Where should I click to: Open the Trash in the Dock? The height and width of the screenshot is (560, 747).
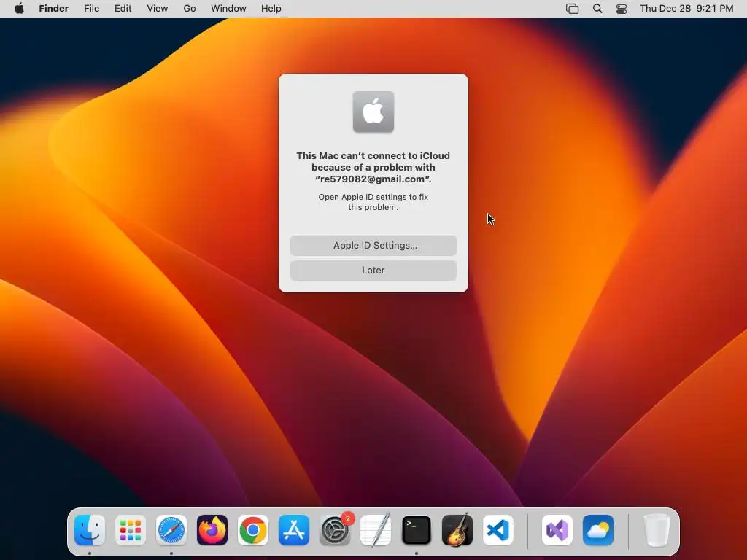657,530
